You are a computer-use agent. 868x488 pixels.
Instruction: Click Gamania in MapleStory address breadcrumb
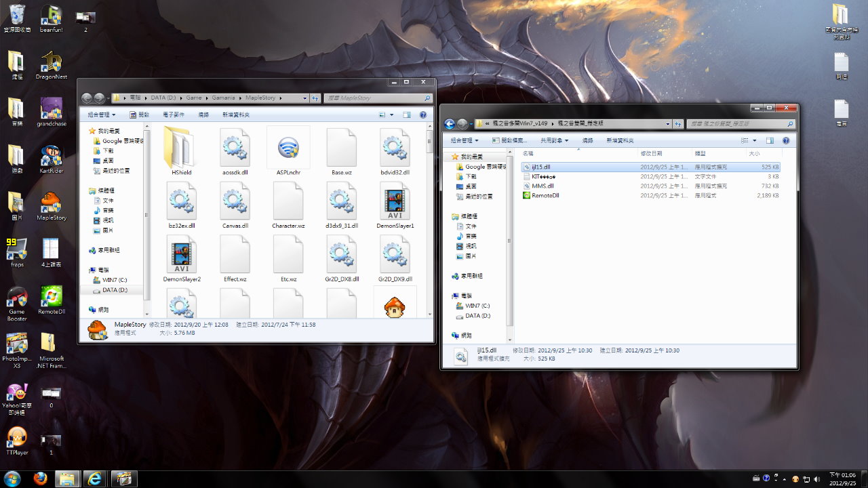pyautogui.click(x=224, y=98)
